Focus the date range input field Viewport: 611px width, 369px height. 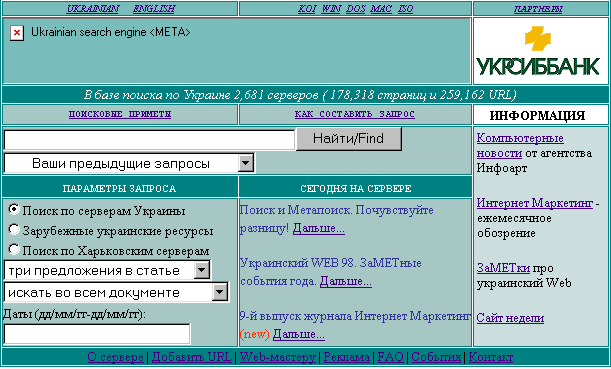[97, 334]
